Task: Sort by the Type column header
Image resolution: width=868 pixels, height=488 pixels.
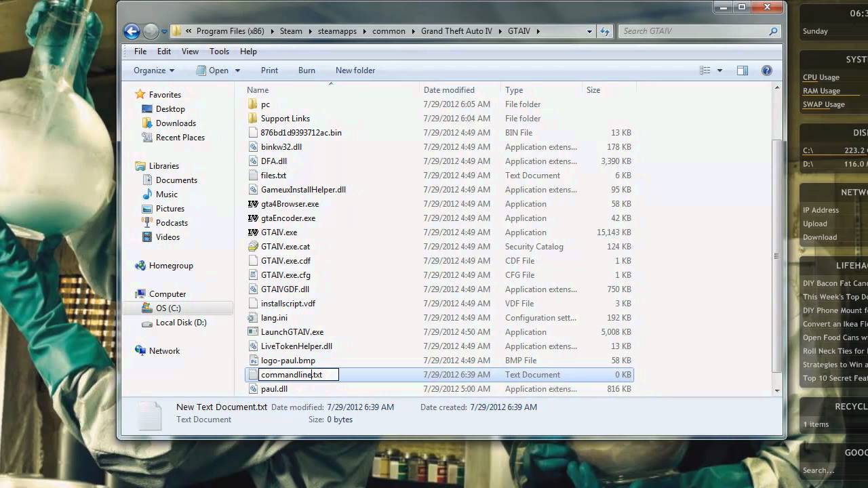Action: click(541, 90)
